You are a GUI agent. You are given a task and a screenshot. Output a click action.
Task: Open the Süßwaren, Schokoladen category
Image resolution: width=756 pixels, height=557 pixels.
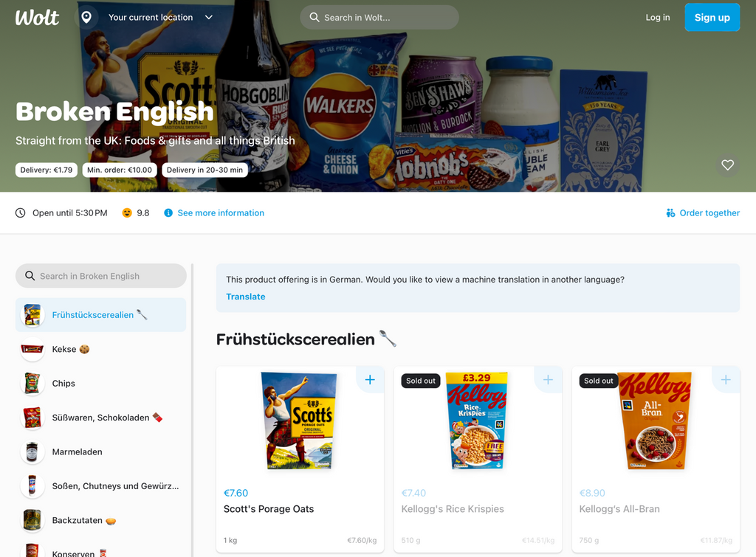point(100,418)
